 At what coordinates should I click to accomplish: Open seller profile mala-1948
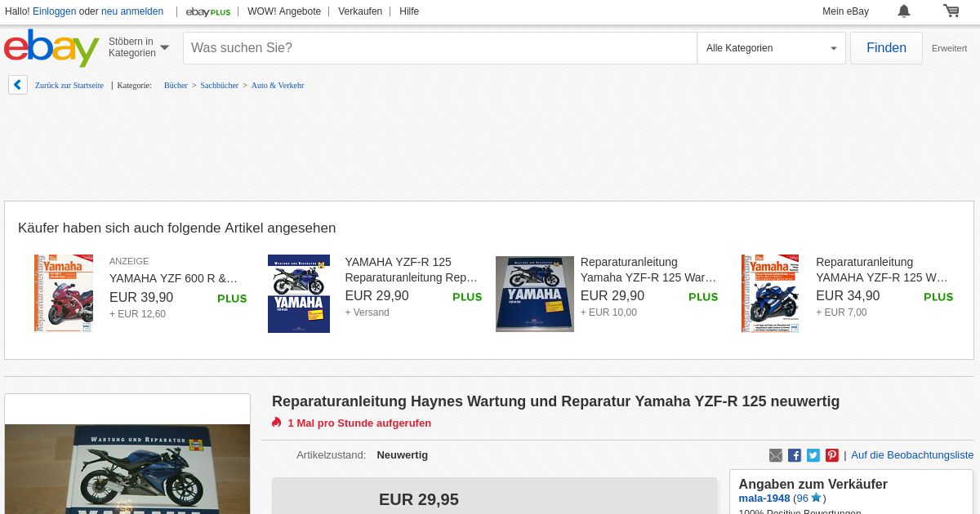[764, 498]
